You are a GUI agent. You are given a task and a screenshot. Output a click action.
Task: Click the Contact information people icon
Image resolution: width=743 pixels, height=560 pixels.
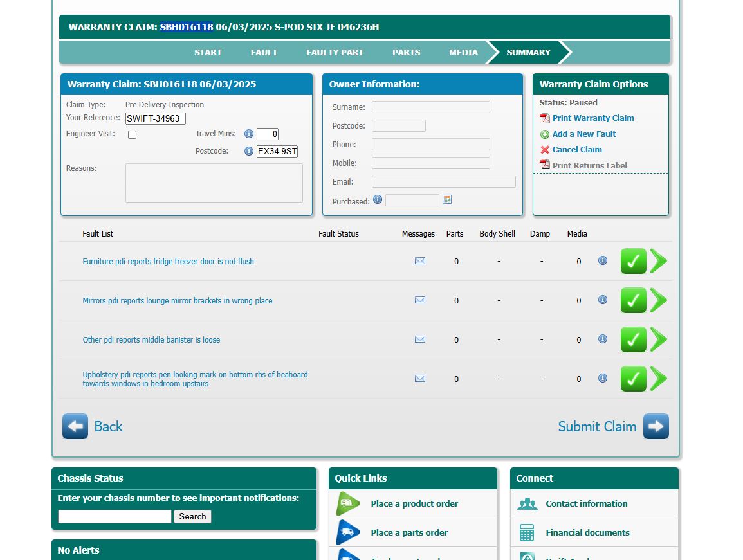coord(527,504)
